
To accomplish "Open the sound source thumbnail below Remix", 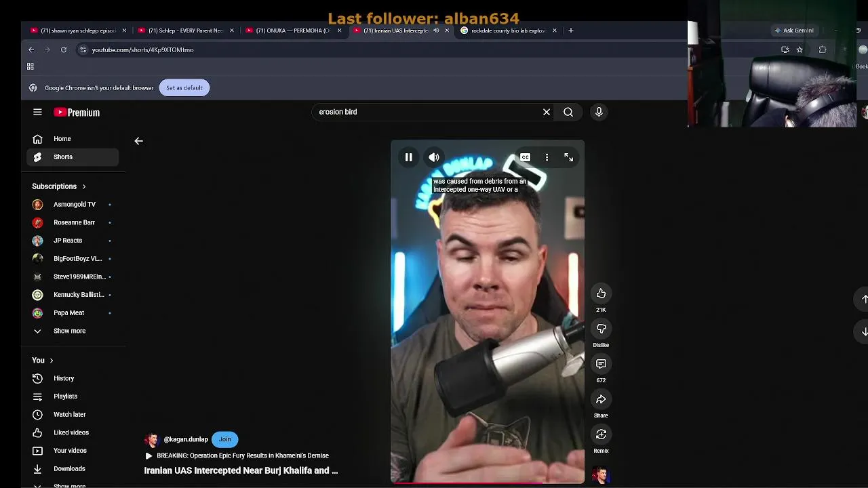I will pyautogui.click(x=601, y=475).
